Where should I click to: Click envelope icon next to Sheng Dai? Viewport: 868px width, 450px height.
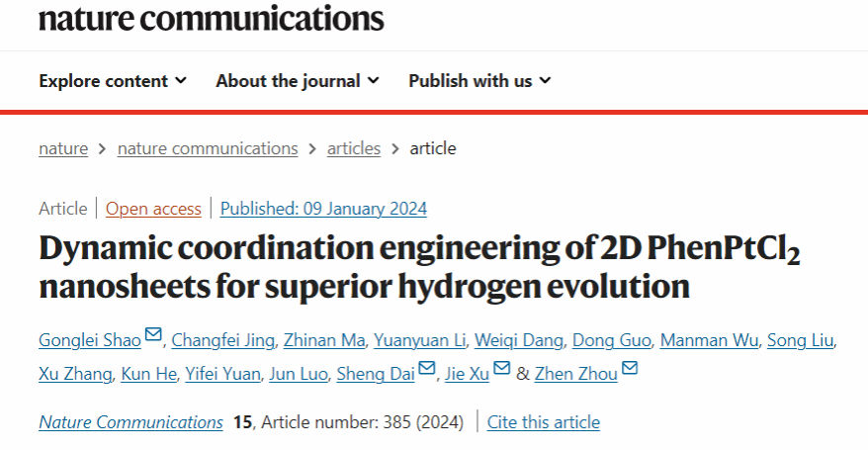coord(426,369)
